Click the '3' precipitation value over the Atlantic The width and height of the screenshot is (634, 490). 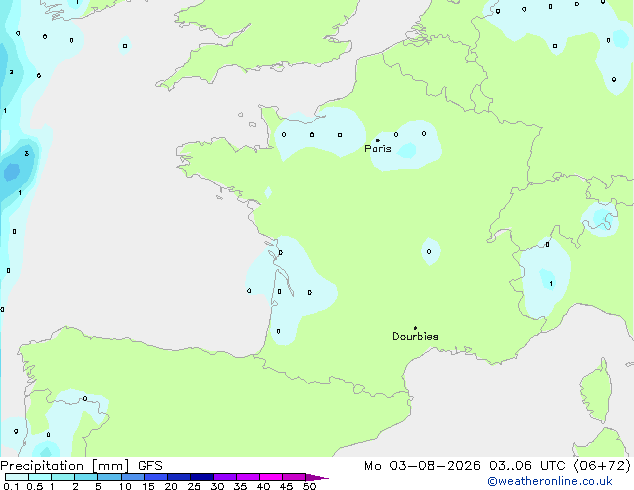[x=27, y=154]
